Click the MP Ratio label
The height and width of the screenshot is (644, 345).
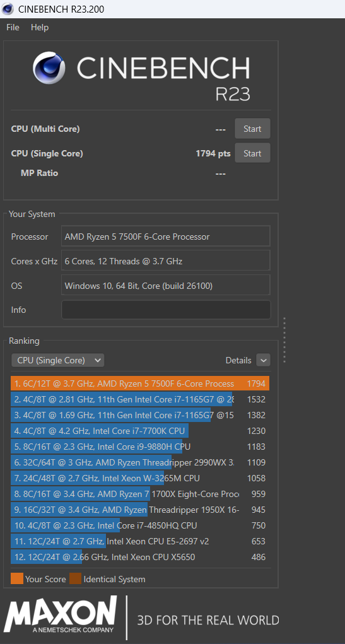[x=40, y=173]
